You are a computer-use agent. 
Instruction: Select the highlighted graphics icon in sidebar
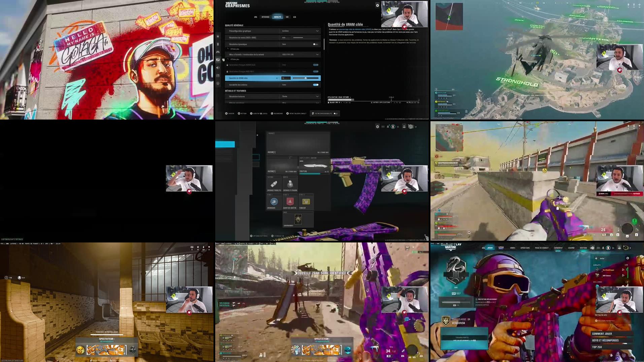tap(218, 60)
